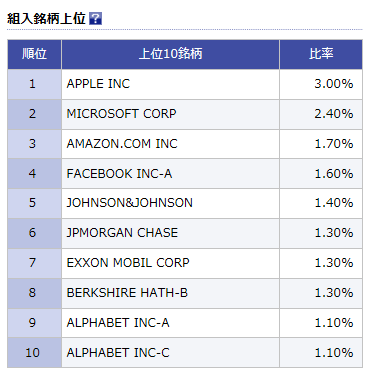This screenshot has height=380, width=373.
Task: Open the help question mark icon
Action: (x=95, y=18)
